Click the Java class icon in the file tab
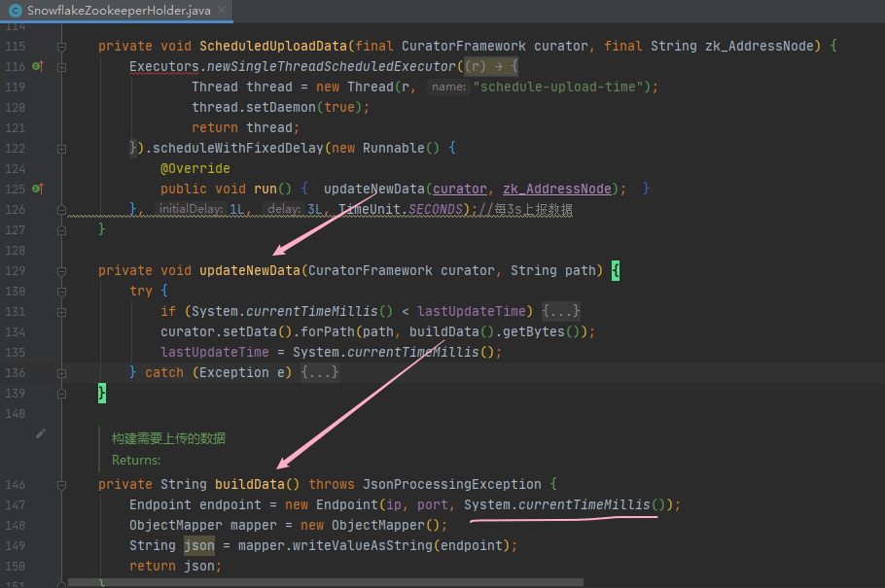The width and height of the screenshot is (885, 588). (x=15, y=10)
